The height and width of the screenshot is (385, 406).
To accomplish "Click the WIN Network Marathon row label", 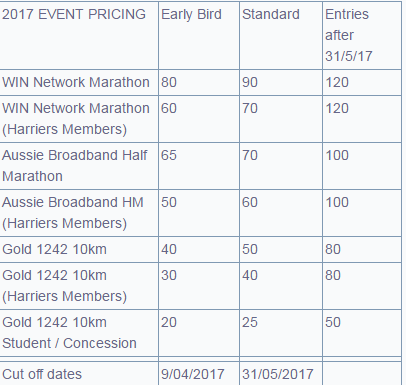I will (x=76, y=82).
